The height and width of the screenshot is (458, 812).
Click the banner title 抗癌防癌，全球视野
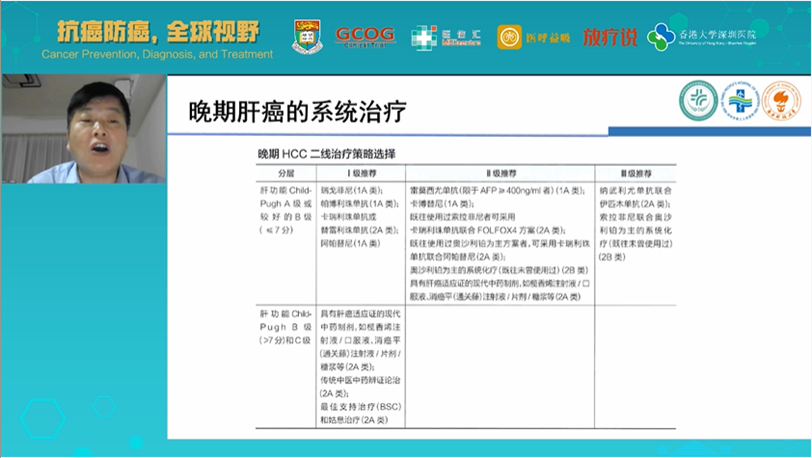158,32
